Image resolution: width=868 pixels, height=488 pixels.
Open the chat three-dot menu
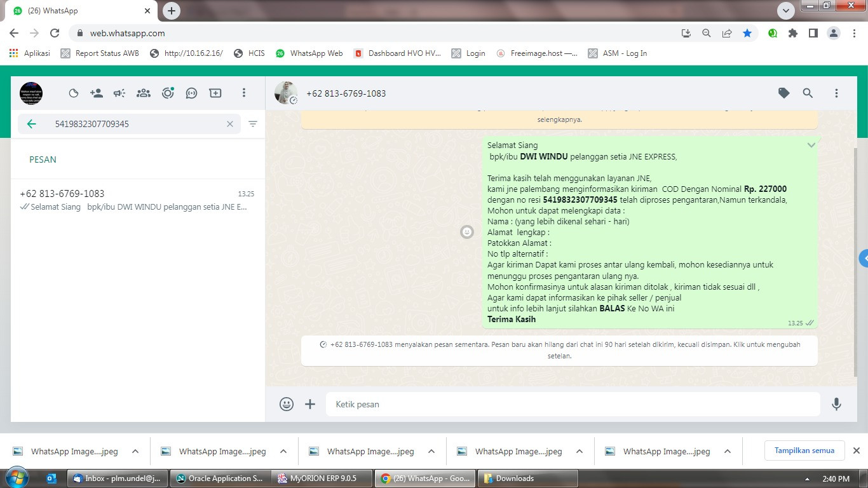(836, 93)
